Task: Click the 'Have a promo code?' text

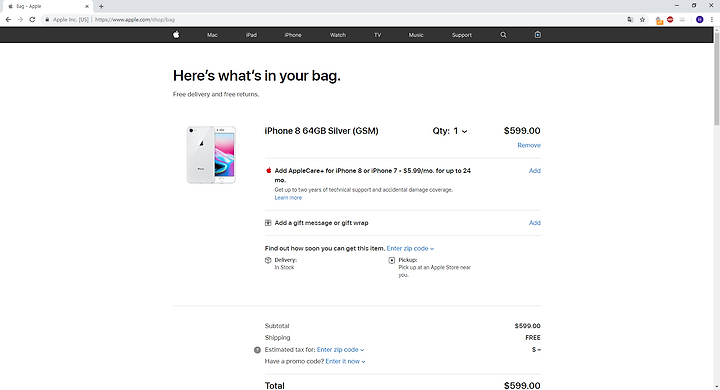Action: pos(294,362)
